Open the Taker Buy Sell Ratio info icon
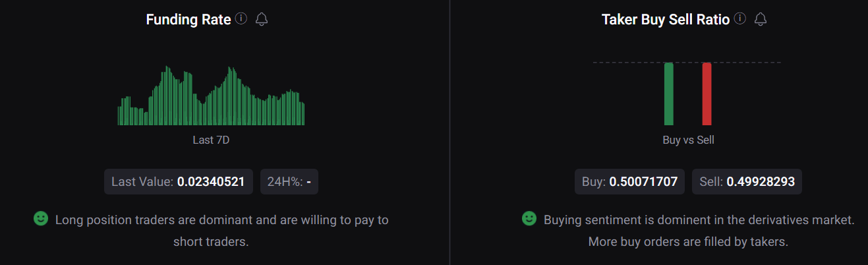Screen dimensions: 868x265 740,19
